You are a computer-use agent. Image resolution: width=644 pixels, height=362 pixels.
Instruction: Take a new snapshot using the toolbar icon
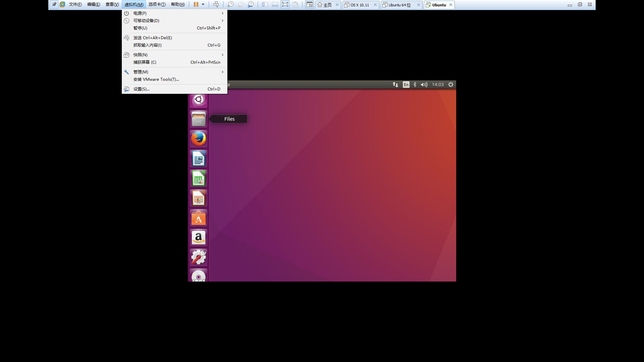point(230,4)
